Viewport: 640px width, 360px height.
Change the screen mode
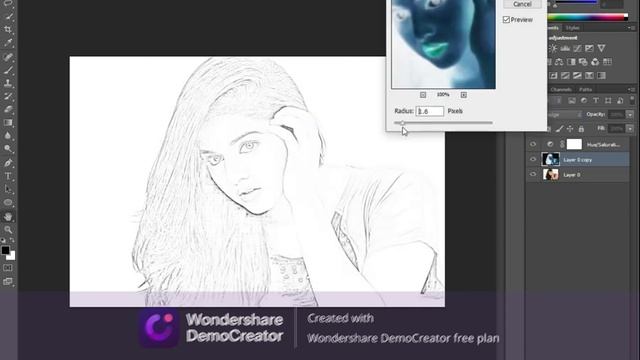8,282
